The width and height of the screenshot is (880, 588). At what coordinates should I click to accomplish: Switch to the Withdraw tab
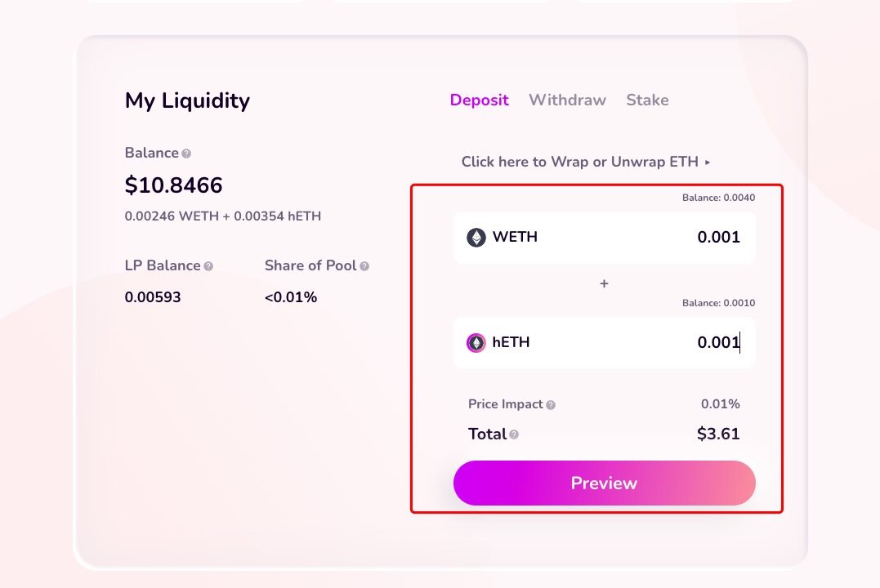567,100
